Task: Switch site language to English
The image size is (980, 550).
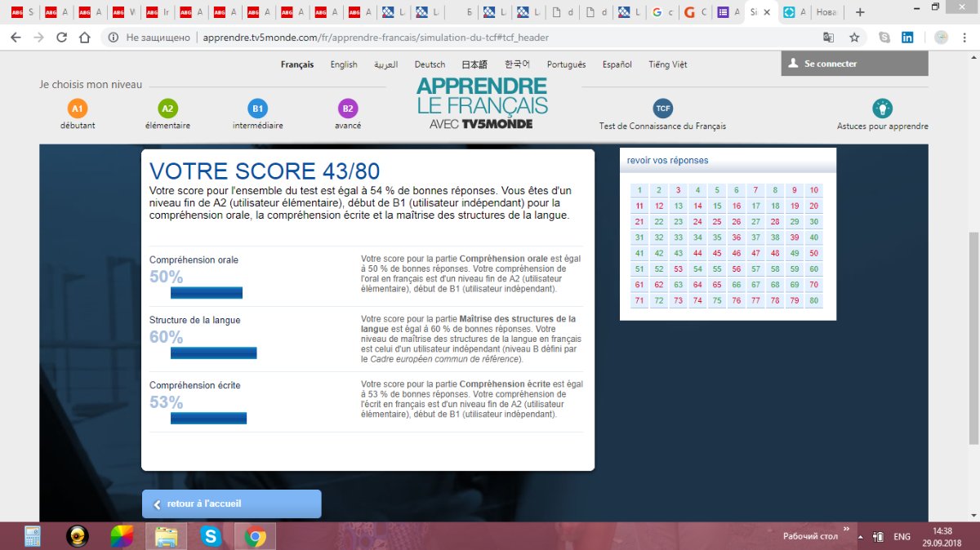Action: [344, 64]
